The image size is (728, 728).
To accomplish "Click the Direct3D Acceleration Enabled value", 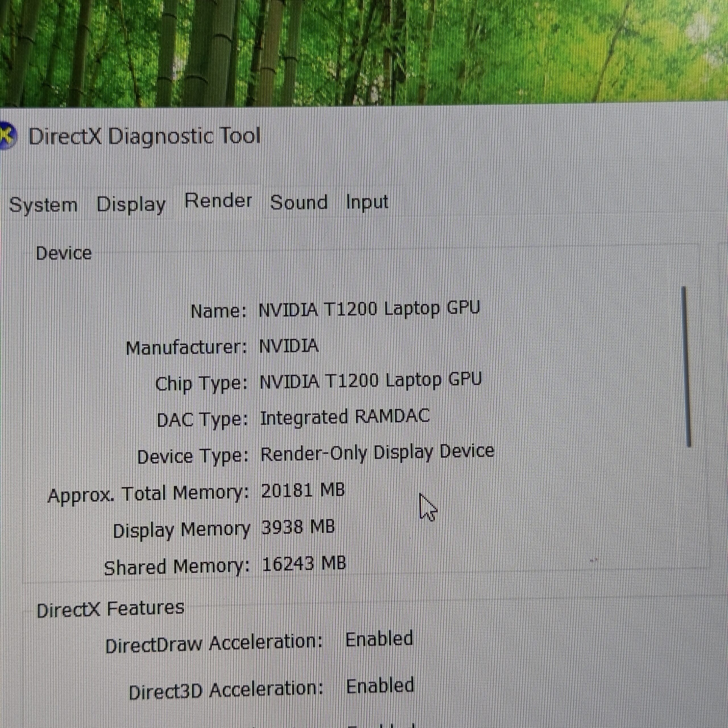I will 380,686.
